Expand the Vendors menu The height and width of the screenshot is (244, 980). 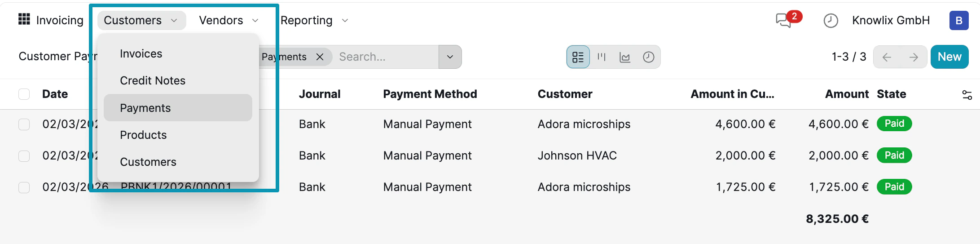click(x=229, y=21)
